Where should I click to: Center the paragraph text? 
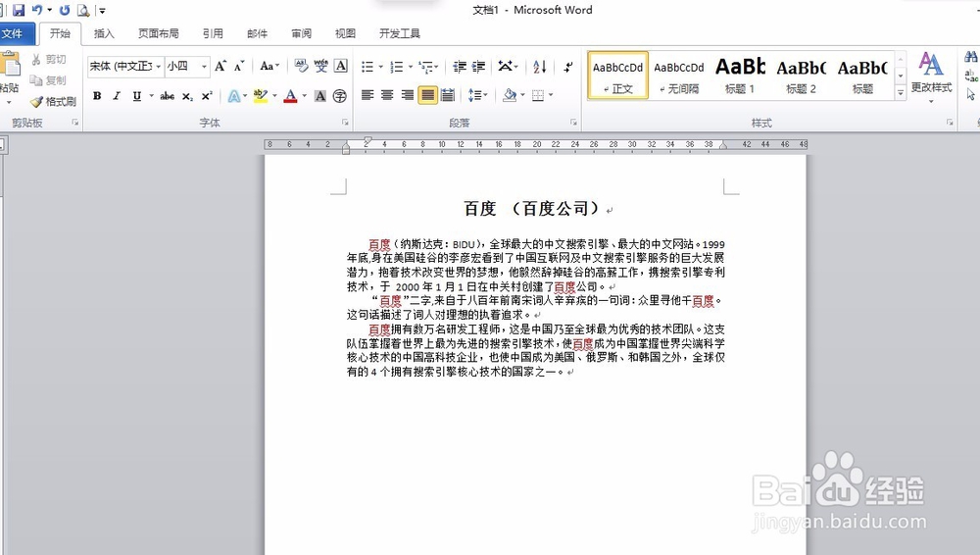(x=387, y=95)
